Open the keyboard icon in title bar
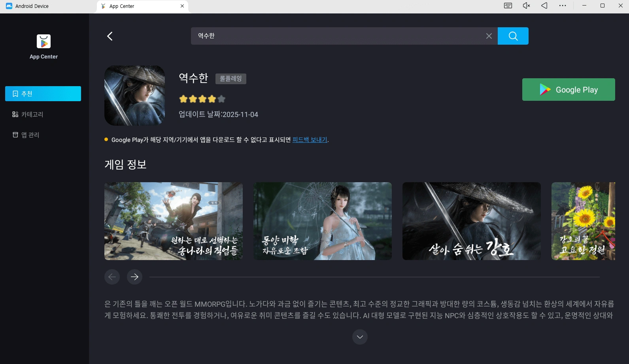Screen dimensions: 629x364 (x=508, y=6)
